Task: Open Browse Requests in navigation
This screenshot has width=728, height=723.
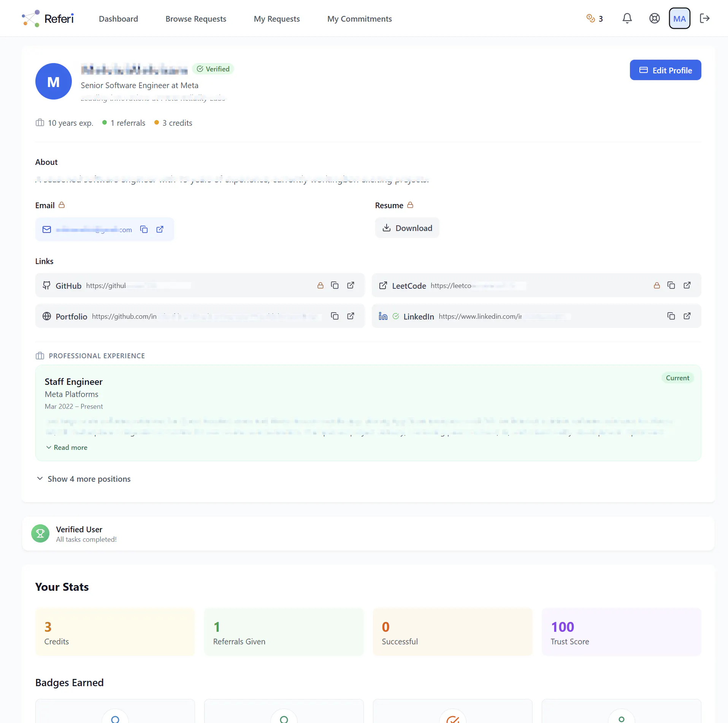Action: tap(196, 19)
